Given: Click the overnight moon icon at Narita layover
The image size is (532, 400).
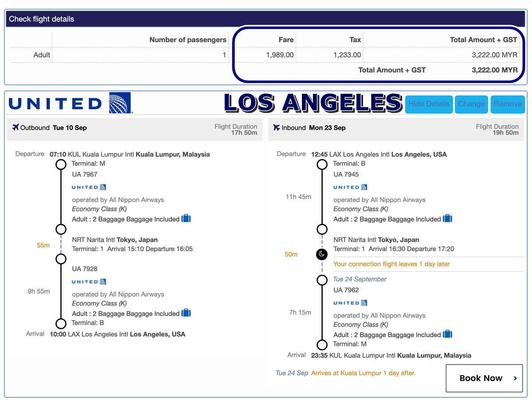Looking at the screenshot, I should click(322, 254).
